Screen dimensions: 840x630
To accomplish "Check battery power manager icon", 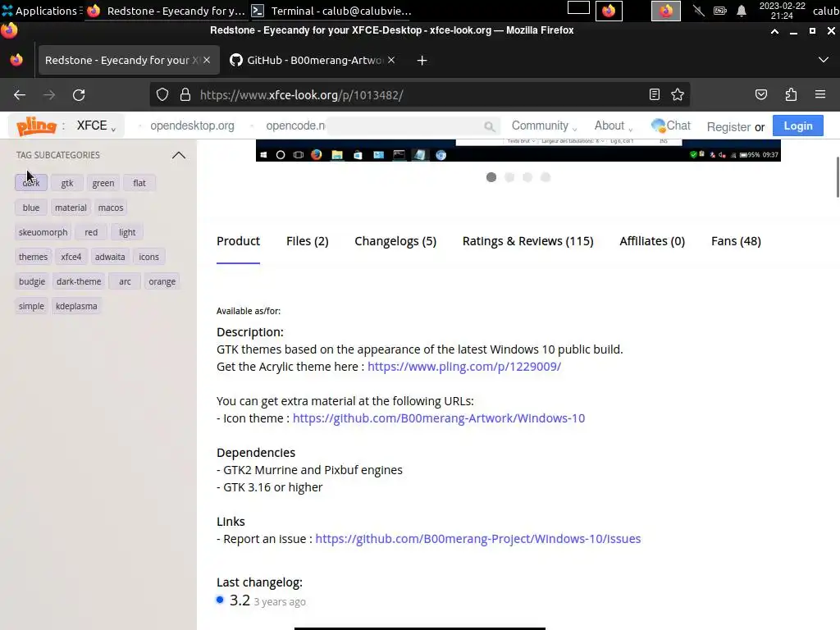I will pyautogui.click(x=719, y=11).
